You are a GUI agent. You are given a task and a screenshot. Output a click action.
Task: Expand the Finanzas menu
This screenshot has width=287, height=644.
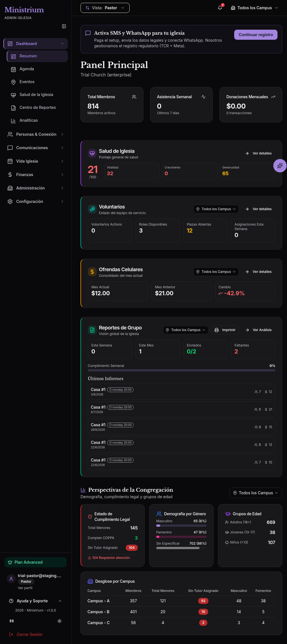pos(36,175)
